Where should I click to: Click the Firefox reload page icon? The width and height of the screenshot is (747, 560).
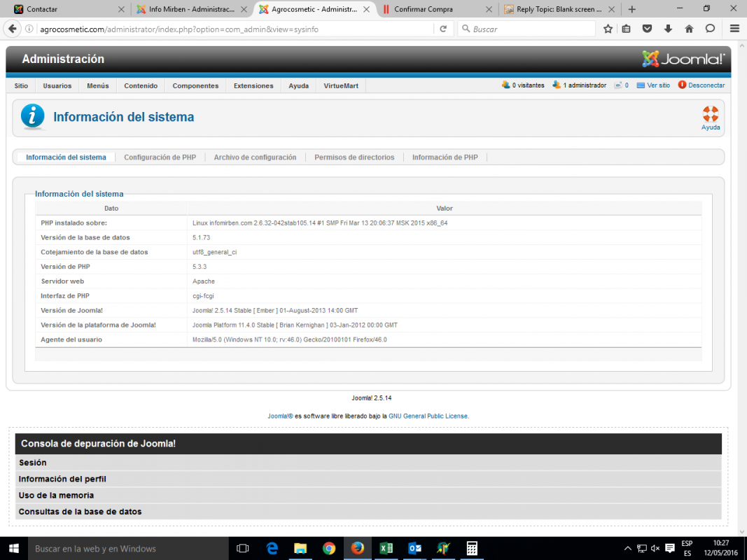pyautogui.click(x=442, y=29)
